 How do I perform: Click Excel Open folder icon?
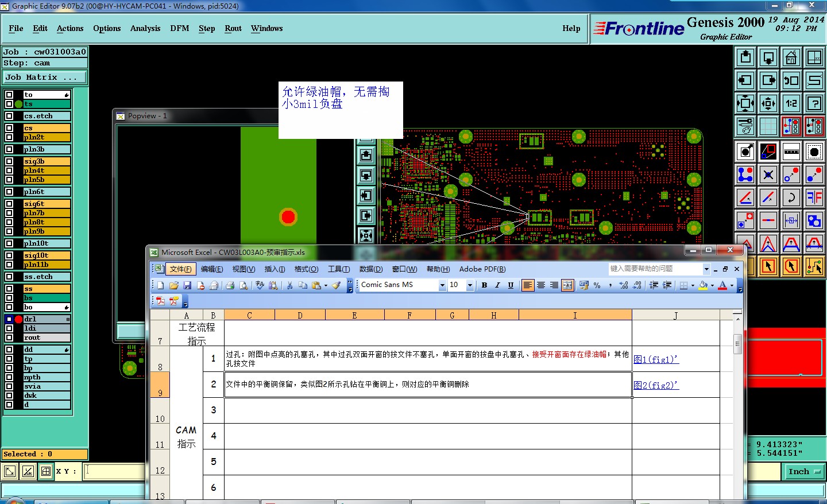click(174, 285)
